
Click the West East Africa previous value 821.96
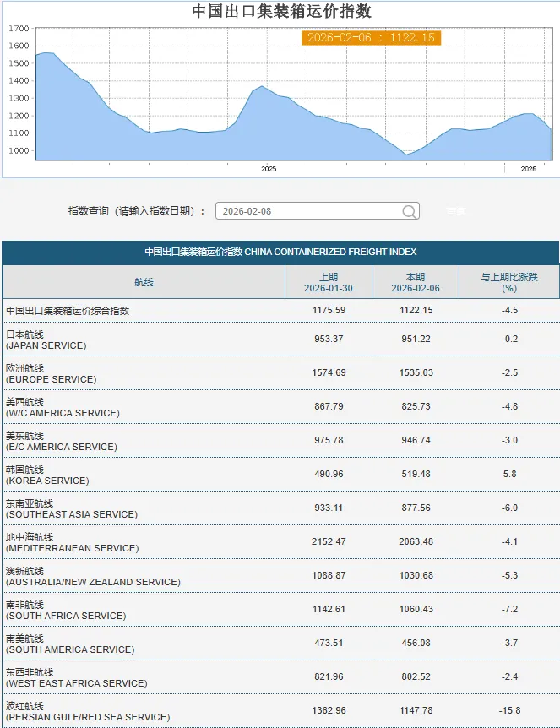[x=329, y=677]
